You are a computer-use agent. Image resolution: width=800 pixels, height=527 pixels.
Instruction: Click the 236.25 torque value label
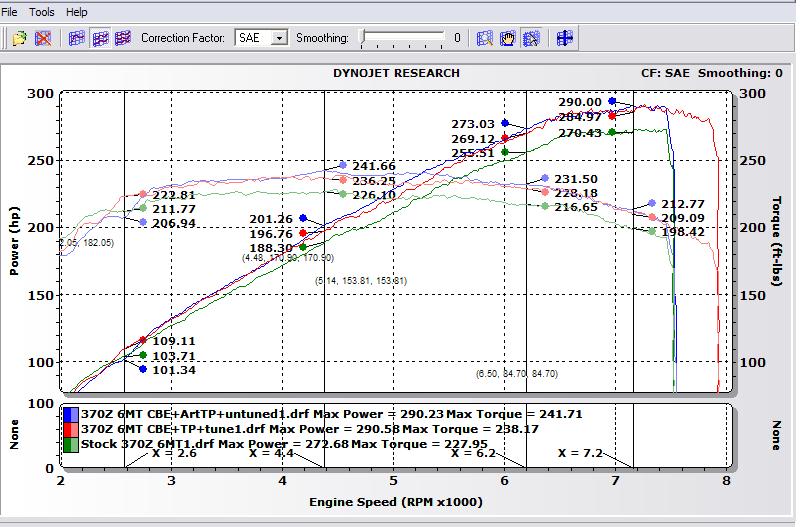tap(374, 181)
